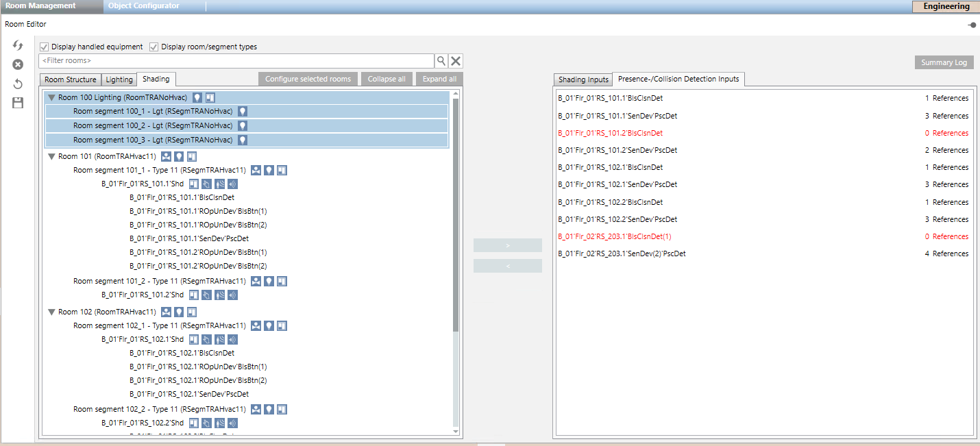Viewport: 980px width, 446px height.
Task: Collapse the Room 100 Lighting tree node
Action: pos(51,98)
